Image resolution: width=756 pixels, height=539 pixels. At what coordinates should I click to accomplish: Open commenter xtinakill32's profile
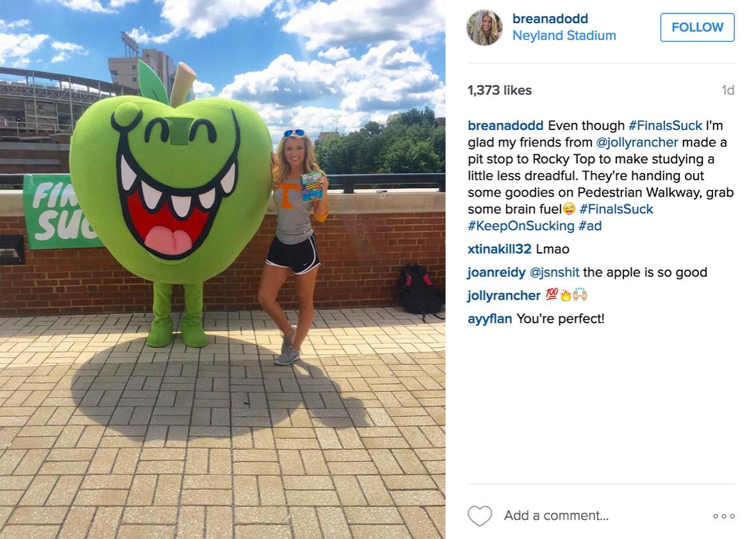[500, 249]
